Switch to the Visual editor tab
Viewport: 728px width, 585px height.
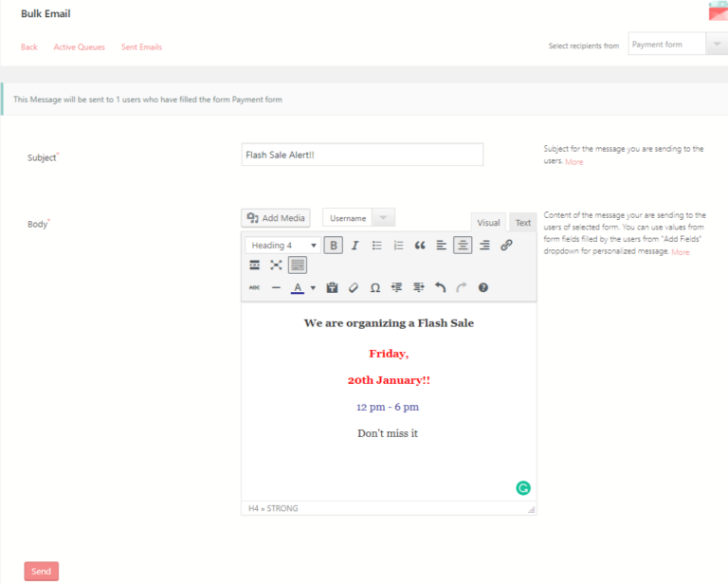[x=488, y=223]
